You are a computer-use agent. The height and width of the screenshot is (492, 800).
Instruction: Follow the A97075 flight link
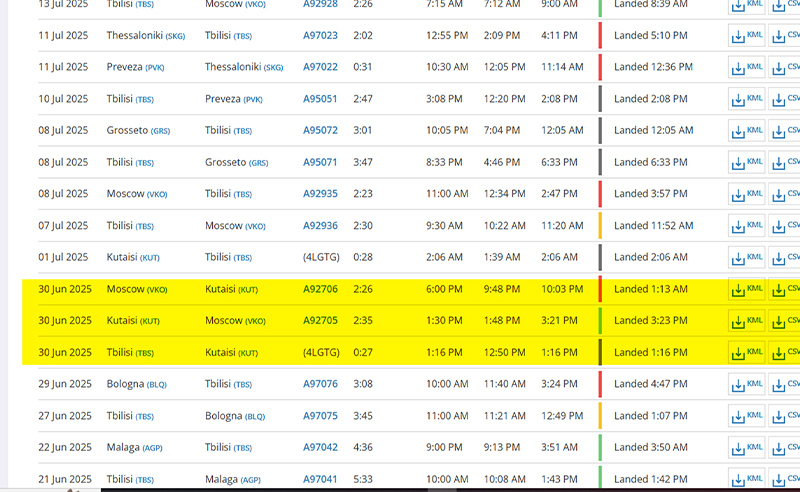[x=320, y=416]
